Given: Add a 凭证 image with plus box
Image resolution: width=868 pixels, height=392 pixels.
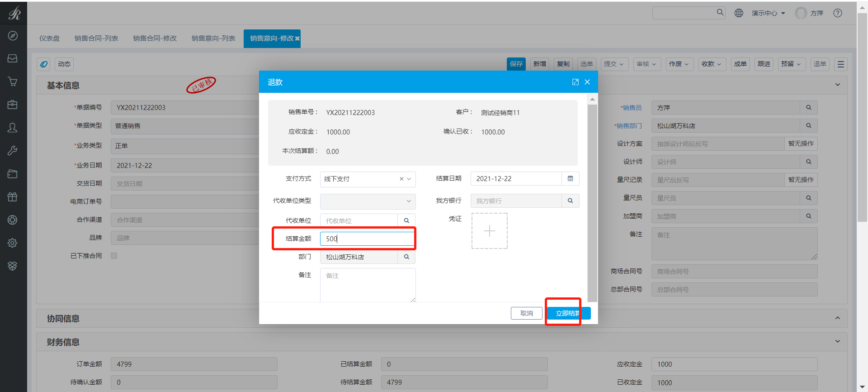Looking at the screenshot, I should click(490, 231).
